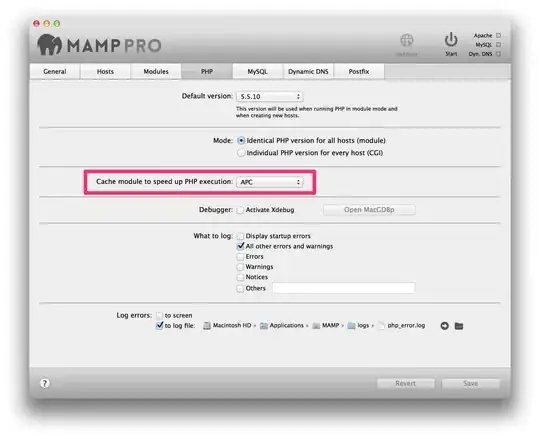The image size is (540, 439).
Task: Click the 'Cache module to speed up PHP execution:' label
Action: point(165,181)
